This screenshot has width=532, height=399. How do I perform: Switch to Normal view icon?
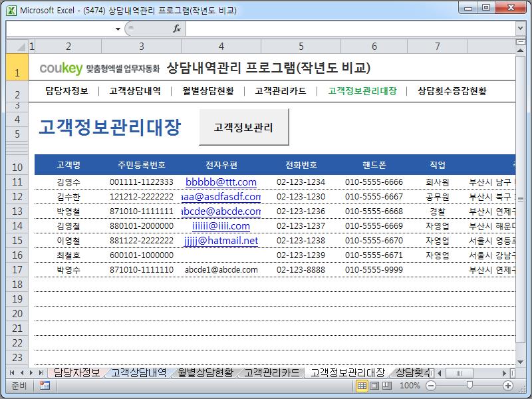362,386
